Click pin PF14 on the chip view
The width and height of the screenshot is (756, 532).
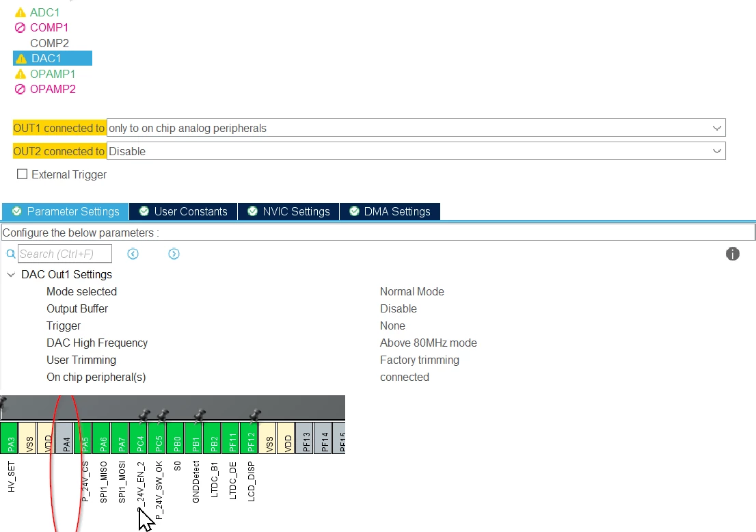323,438
